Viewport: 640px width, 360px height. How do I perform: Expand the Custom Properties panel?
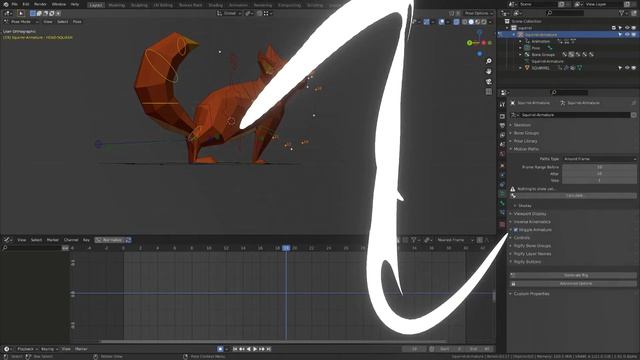(531, 294)
